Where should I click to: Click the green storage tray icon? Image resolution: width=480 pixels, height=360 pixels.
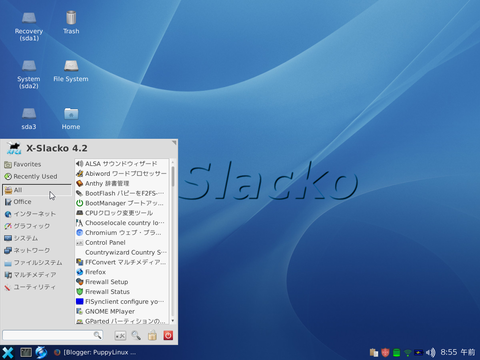396,352
